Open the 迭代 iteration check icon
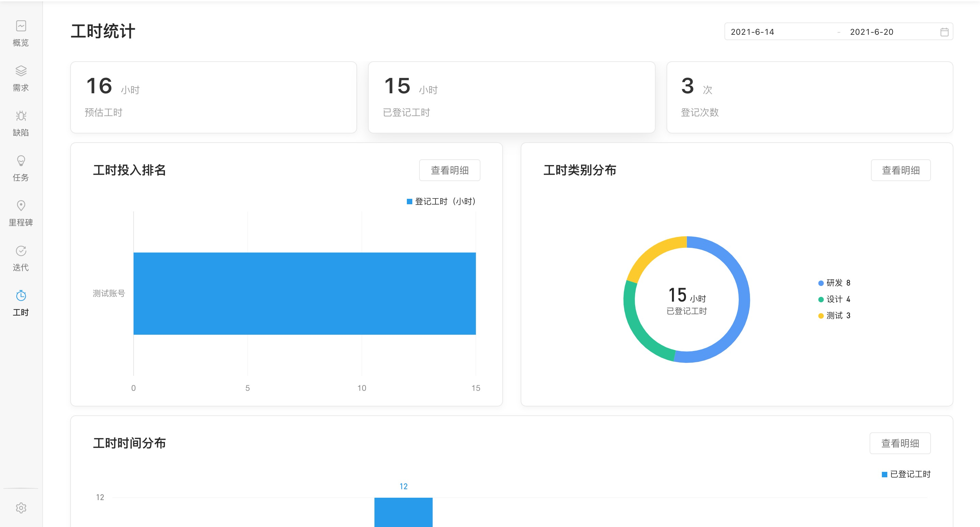The image size is (980, 527). [x=21, y=251]
